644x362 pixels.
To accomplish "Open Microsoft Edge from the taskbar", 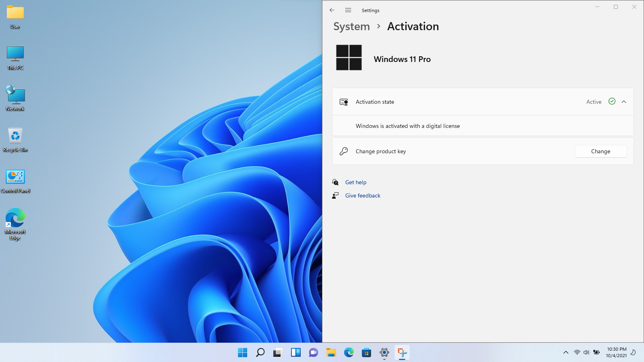I will (349, 352).
